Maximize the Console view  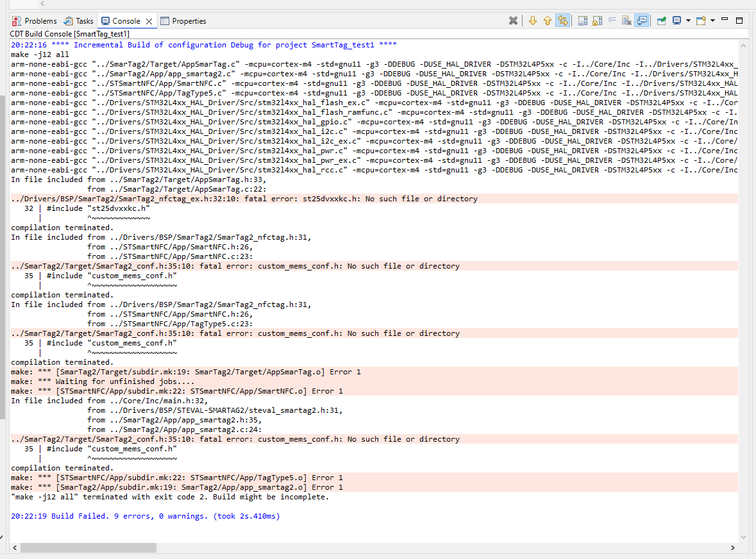tap(739, 21)
